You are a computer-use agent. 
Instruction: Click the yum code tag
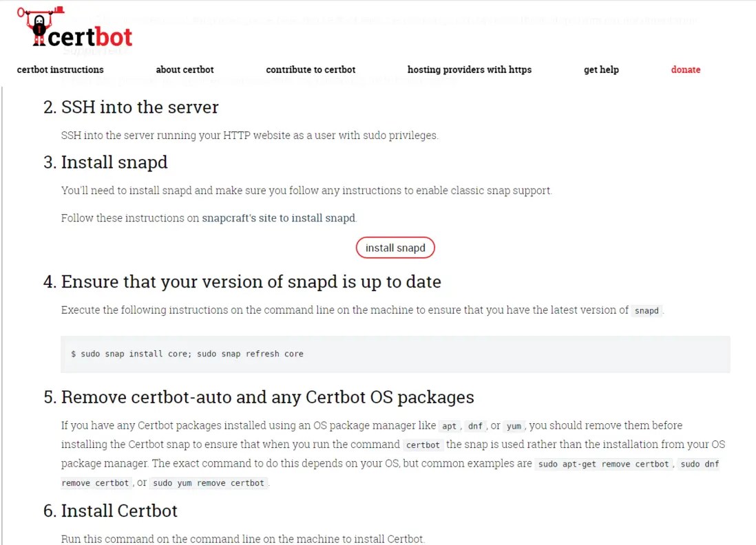[514, 426]
